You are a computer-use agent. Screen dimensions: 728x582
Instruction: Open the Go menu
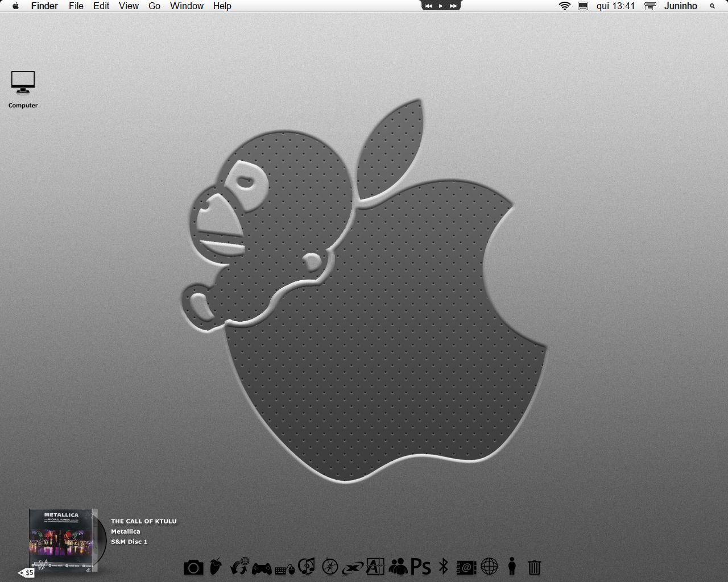(x=154, y=6)
